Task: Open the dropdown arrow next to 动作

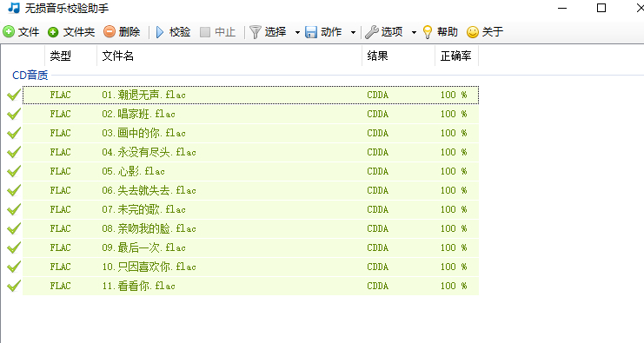Action: (353, 32)
